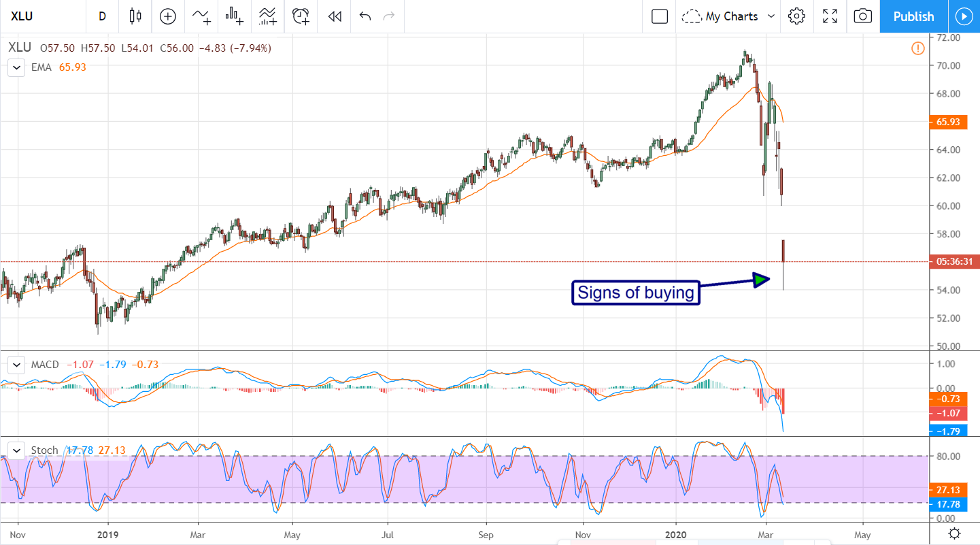980x545 pixels.
Task: Open chart settings gear in top toolbar
Action: coord(797,16)
